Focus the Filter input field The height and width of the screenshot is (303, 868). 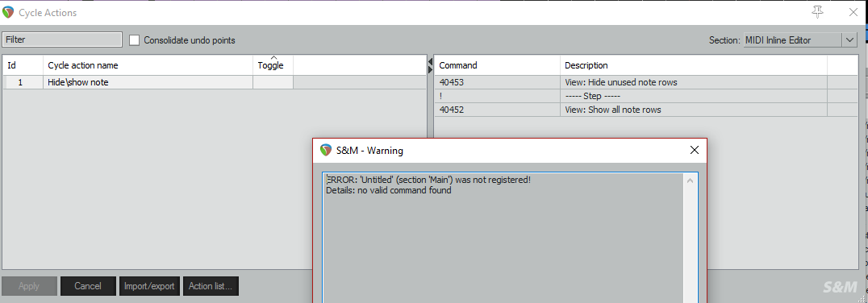[x=61, y=39]
